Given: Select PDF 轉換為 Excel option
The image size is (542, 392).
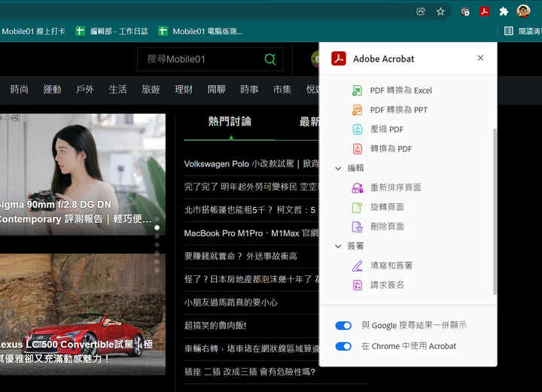Looking at the screenshot, I should [401, 90].
